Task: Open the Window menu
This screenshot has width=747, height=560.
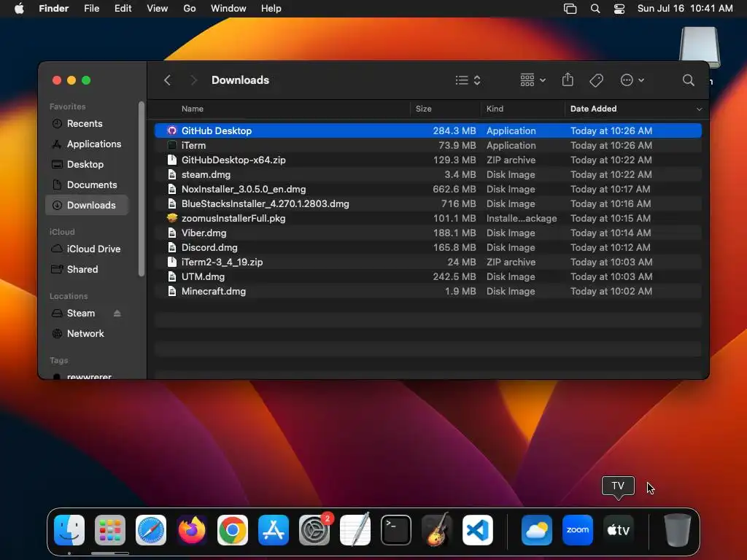Action: click(x=228, y=9)
